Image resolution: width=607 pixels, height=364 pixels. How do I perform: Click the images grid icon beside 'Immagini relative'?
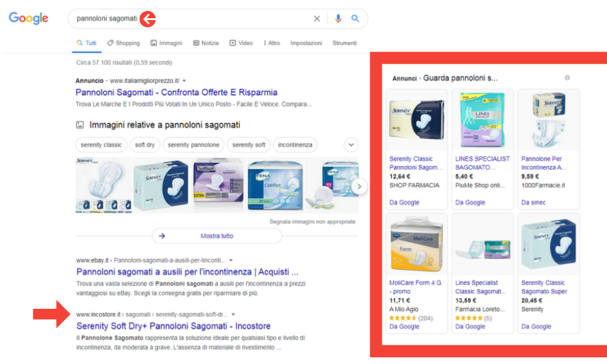(x=80, y=124)
